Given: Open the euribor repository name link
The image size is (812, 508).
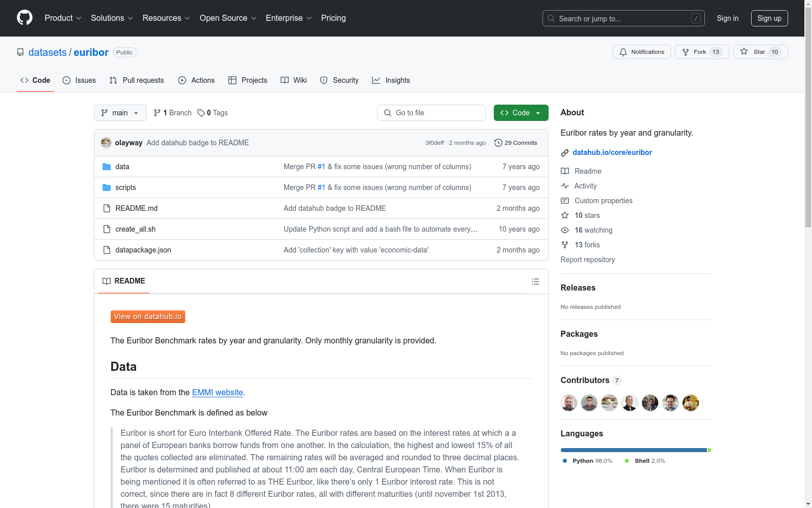Looking at the screenshot, I should point(91,52).
